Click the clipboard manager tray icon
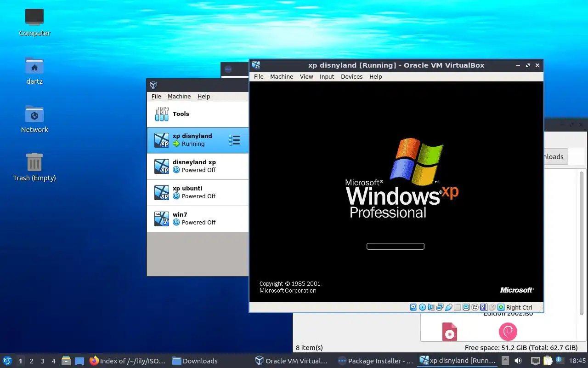The height and width of the screenshot is (368, 588). click(548, 361)
